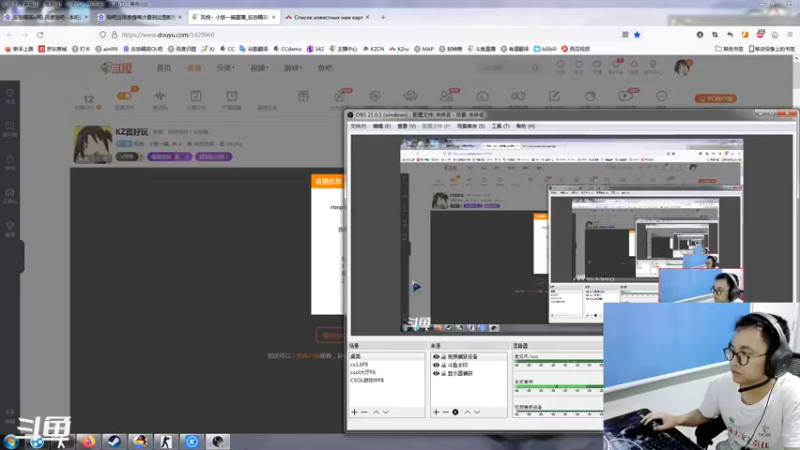Move source up in OBS sources list
Viewport: 800px width, 450px height.
(467, 412)
